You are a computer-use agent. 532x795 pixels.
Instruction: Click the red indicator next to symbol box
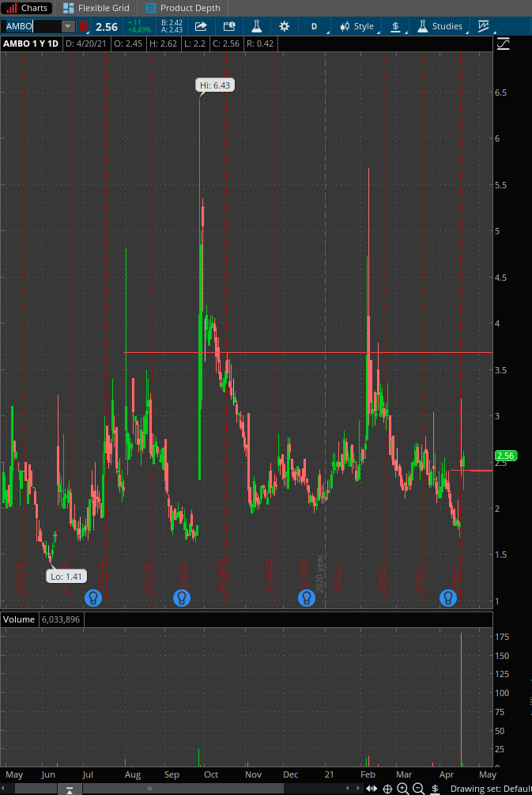click(84, 26)
